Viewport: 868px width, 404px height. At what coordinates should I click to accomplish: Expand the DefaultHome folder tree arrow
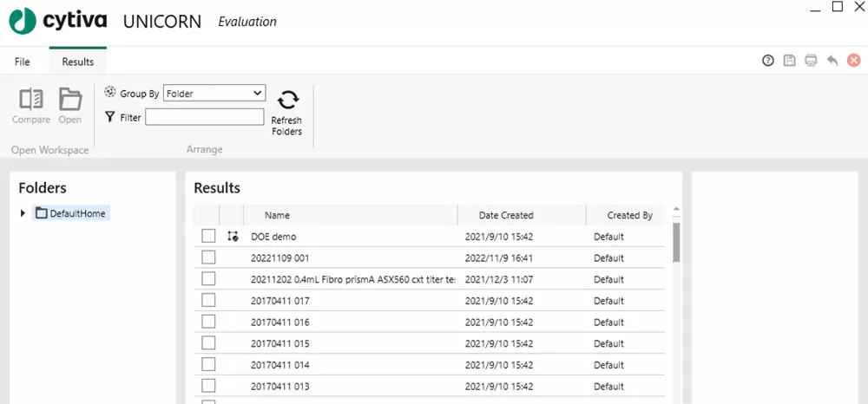tap(23, 213)
